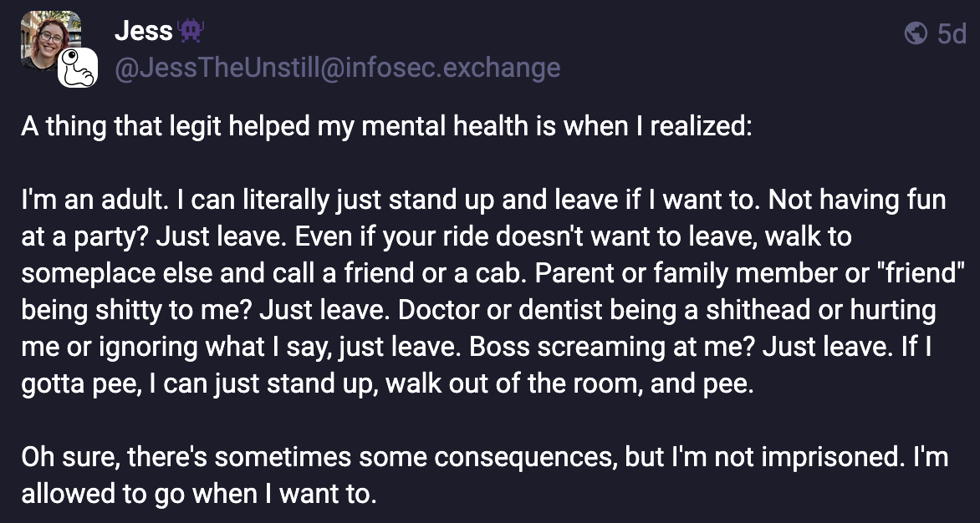
Task: Click the space invader emoji beside Jess
Action: click(x=191, y=33)
